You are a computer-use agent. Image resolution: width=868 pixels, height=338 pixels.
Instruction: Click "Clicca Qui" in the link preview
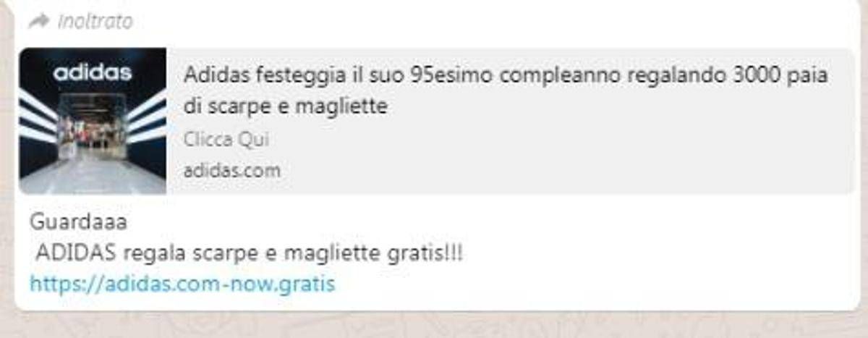[226, 139]
